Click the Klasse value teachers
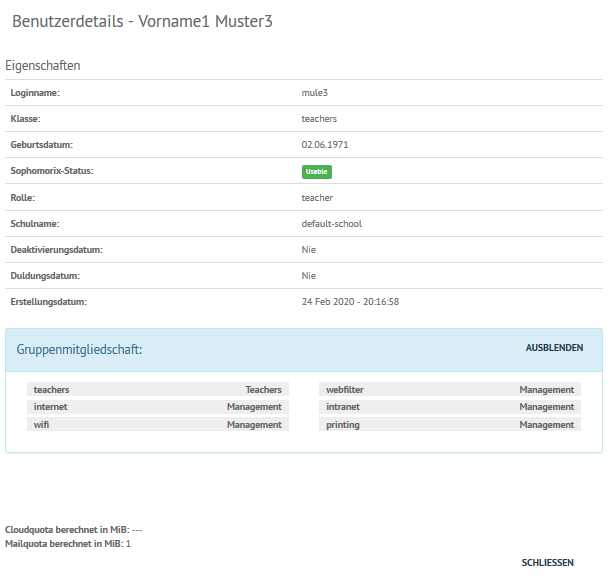 [x=319, y=119]
